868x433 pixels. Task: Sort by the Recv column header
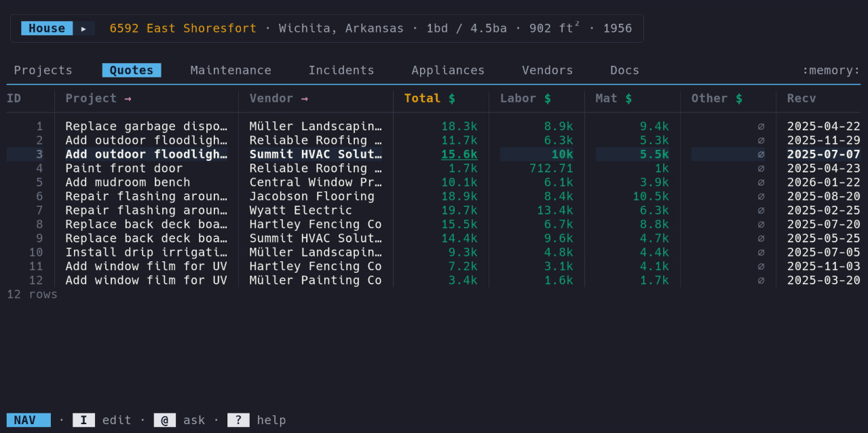pyautogui.click(x=801, y=98)
